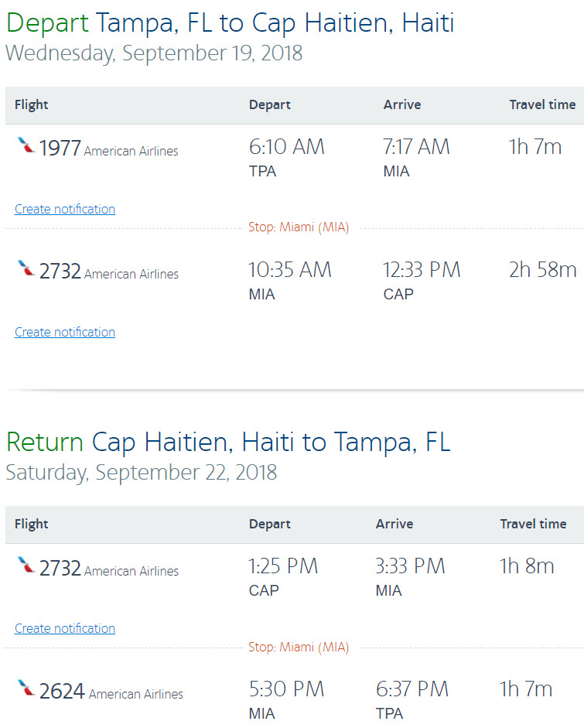The image size is (584, 728).
Task: Click American Airlines logo beside outbound flight 2732
Action: click(x=26, y=268)
